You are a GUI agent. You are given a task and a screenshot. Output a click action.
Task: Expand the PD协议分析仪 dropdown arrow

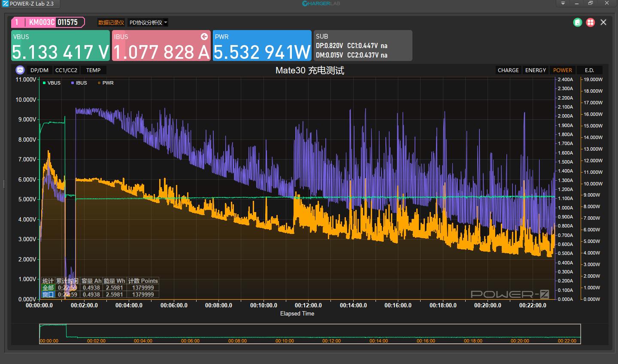166,23
